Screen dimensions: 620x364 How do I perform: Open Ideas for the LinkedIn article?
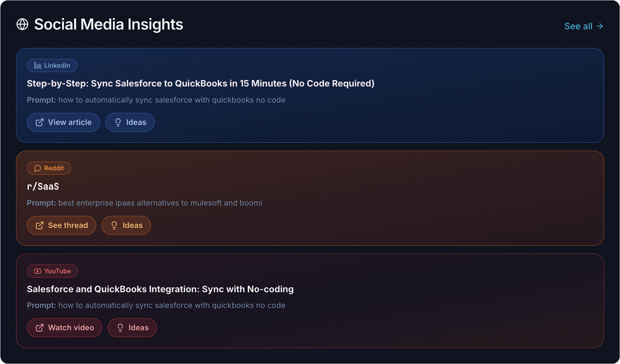(x=130, y=123)
